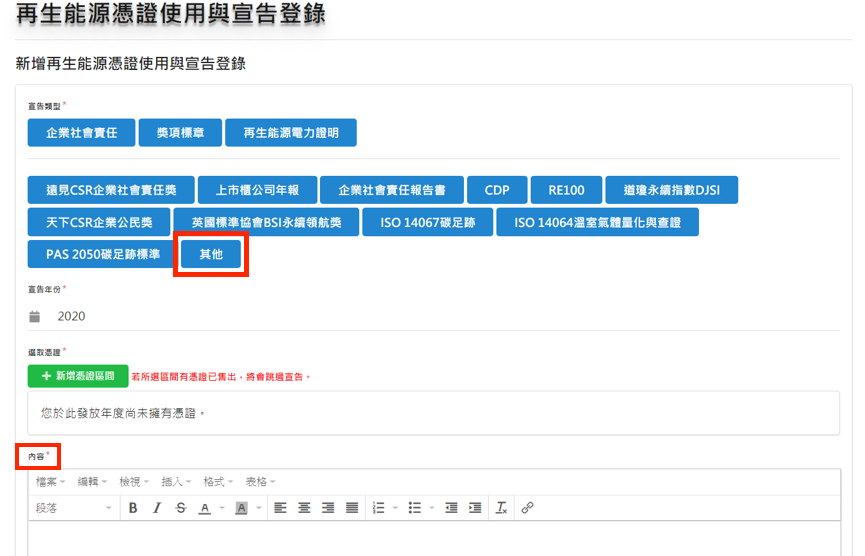Open the 檢視 menu in editor

(134, 482)
